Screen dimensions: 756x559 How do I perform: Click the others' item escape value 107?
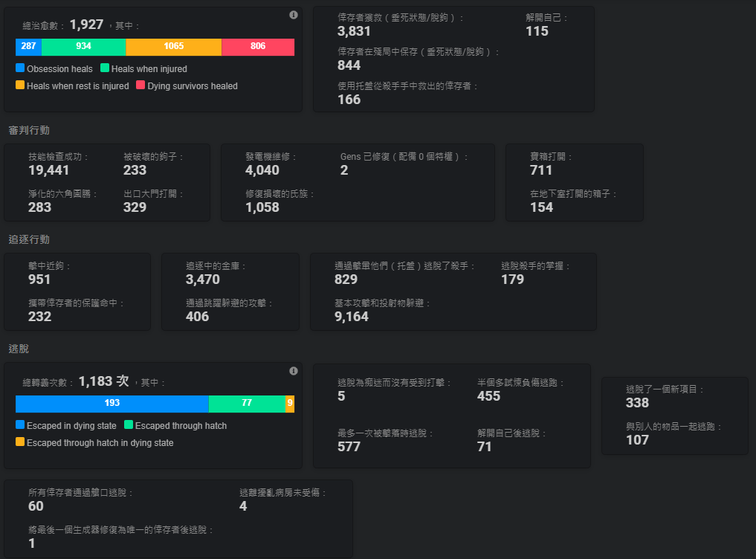[637, 440]
